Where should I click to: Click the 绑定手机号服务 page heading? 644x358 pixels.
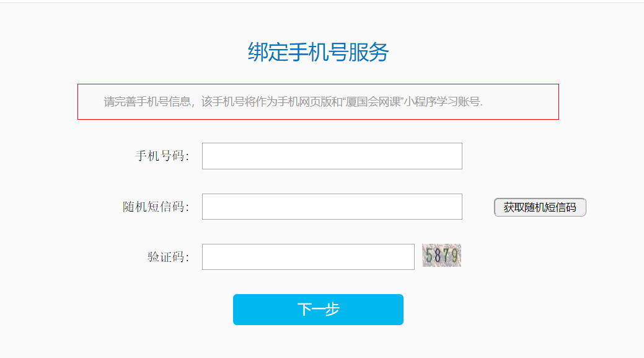(x=318, y=53)
